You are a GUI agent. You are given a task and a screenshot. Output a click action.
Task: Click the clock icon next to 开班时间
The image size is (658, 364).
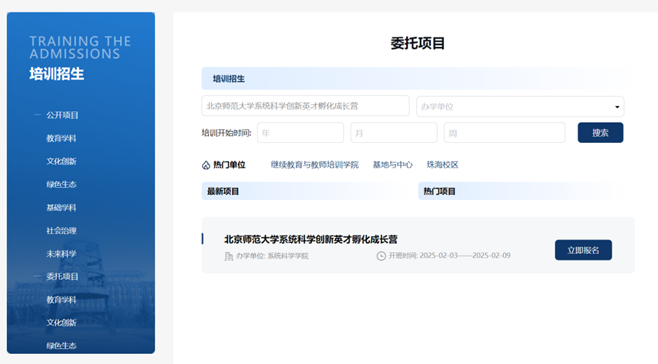381,256
